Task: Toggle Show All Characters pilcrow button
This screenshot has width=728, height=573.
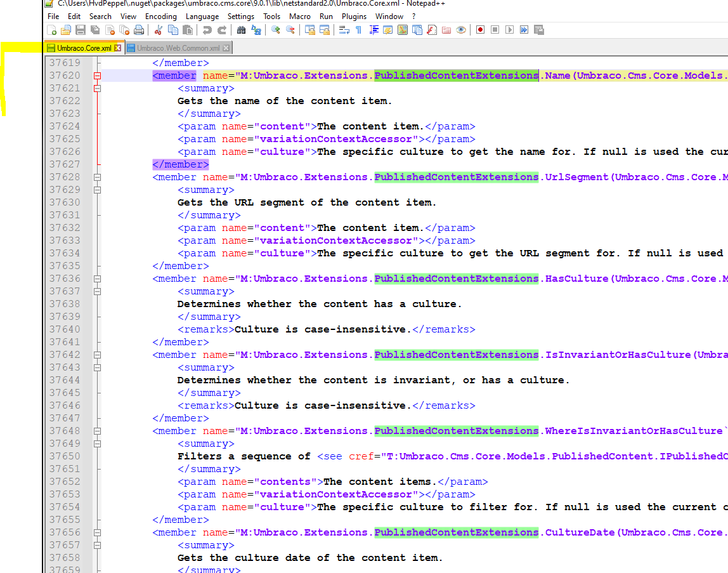Action: click(x=358, y=30)
